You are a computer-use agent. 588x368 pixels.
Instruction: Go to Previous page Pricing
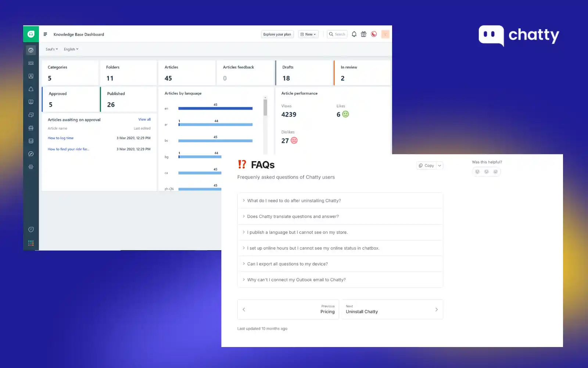288,309
